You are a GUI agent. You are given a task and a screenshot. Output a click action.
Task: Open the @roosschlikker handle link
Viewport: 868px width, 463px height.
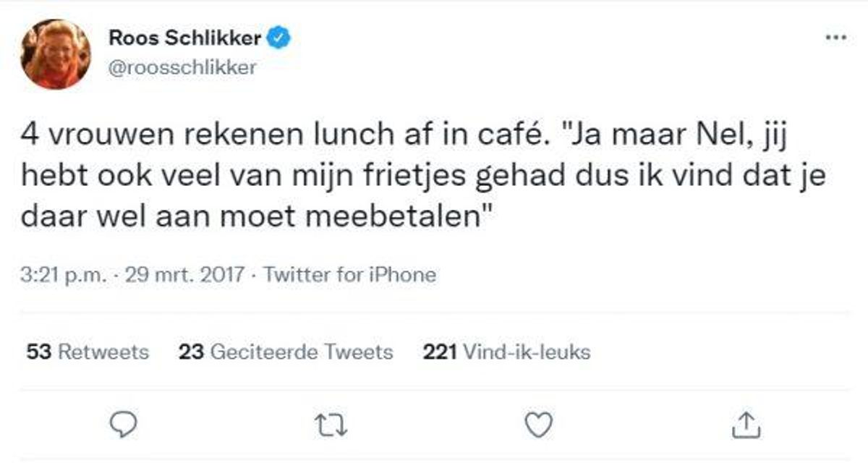[182, 67]
